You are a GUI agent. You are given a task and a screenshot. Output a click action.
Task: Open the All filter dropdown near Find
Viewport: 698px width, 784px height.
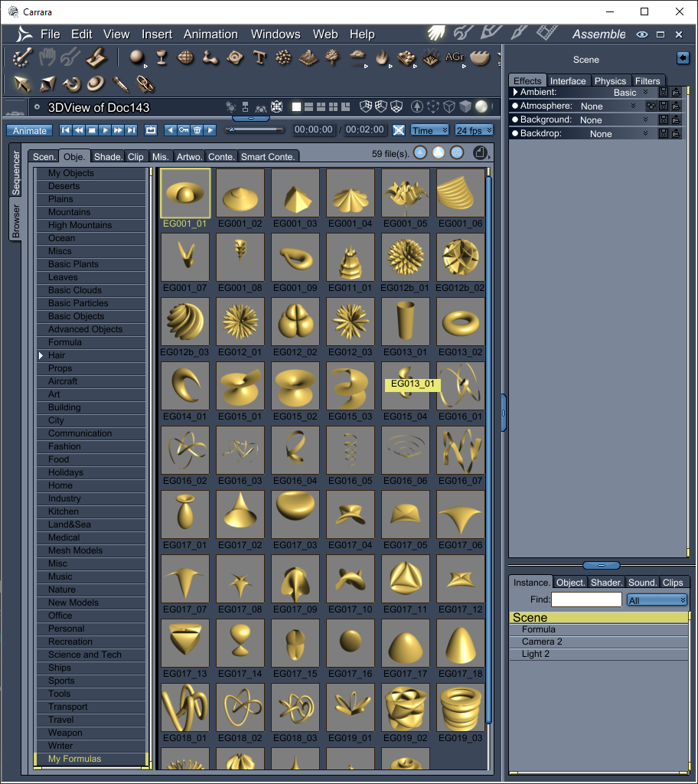[657, 600]
